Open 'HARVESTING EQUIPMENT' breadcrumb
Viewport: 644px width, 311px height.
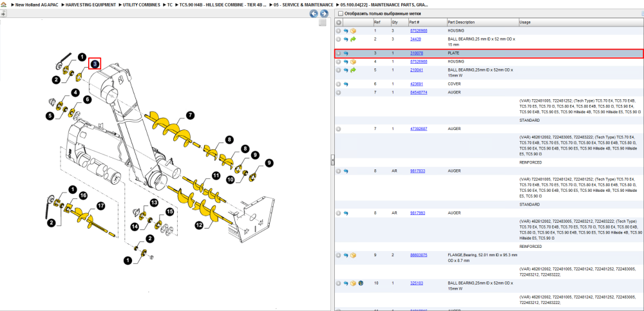(x=91, y=5)
